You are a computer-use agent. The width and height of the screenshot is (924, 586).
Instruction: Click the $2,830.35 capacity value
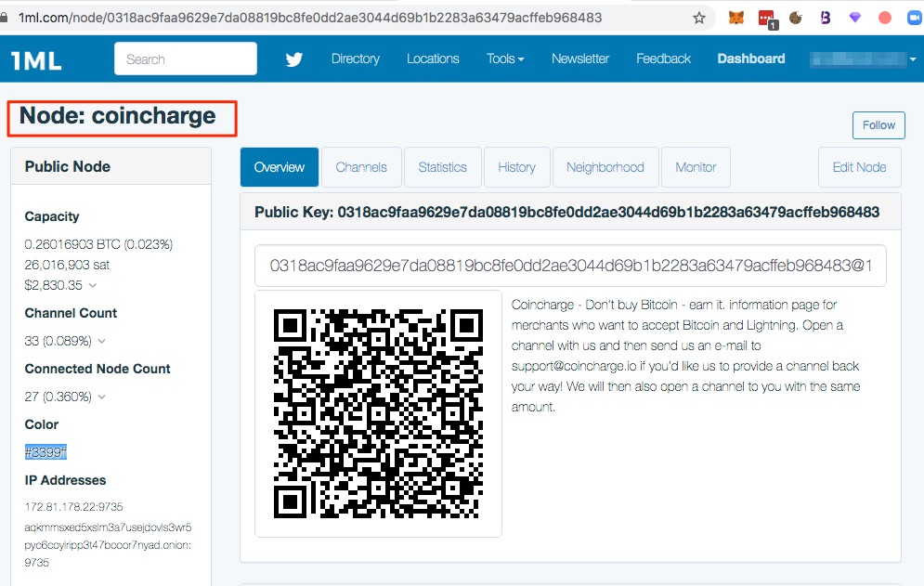pyautogui.click(x=54, y=285)
